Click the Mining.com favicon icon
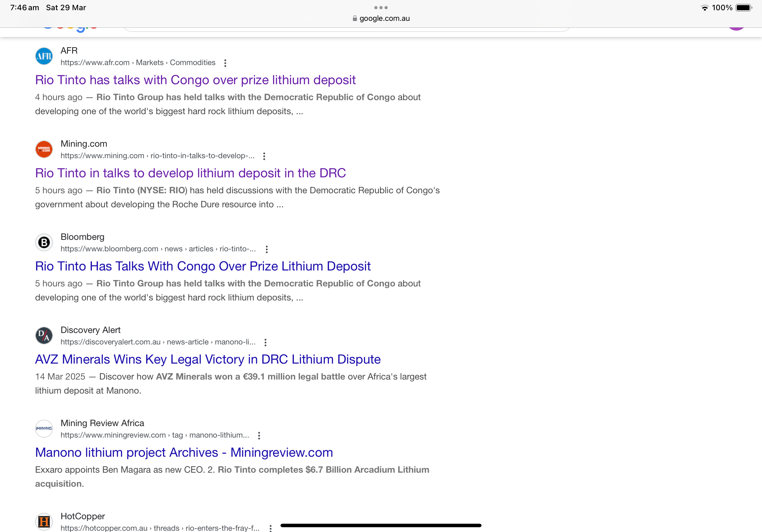Screen dimensions: 762x532 [44, 149]
